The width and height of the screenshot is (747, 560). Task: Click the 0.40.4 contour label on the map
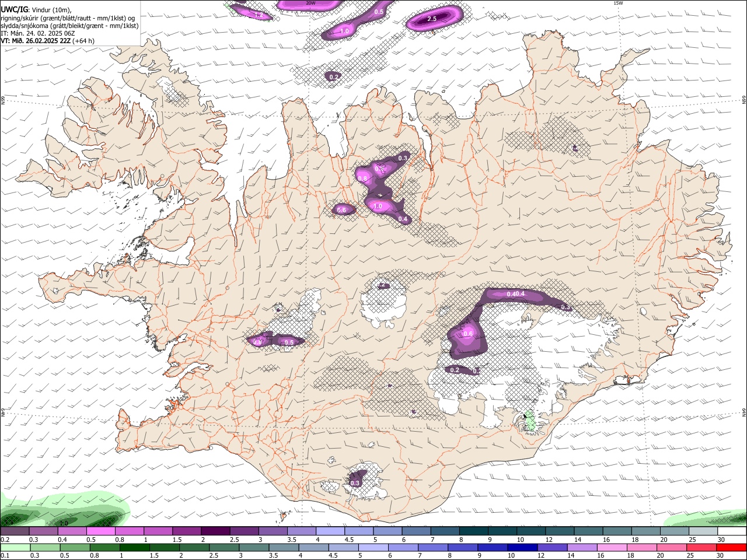516,294
